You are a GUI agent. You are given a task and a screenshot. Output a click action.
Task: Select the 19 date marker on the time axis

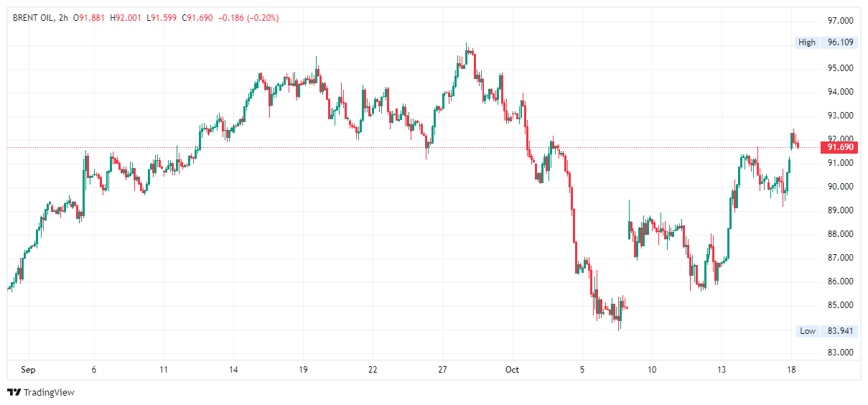point(303,370)
